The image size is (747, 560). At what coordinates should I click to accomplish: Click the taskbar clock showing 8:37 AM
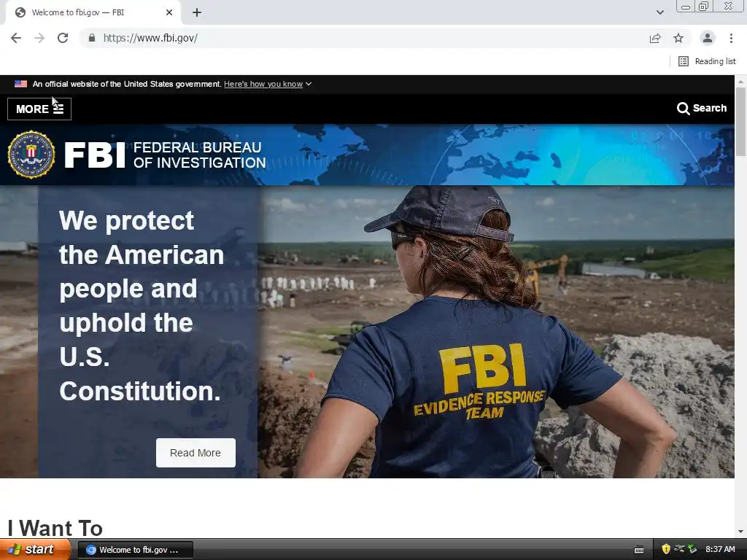click(720, 550)
